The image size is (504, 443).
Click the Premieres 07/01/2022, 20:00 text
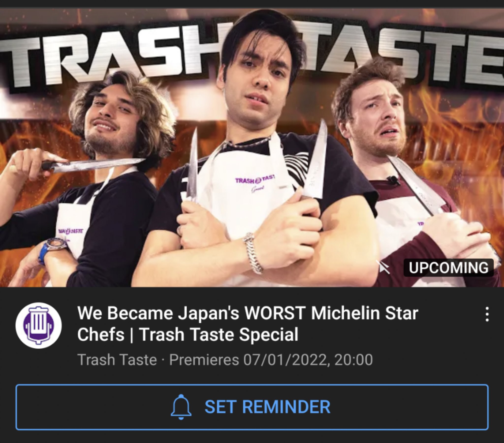271,360
